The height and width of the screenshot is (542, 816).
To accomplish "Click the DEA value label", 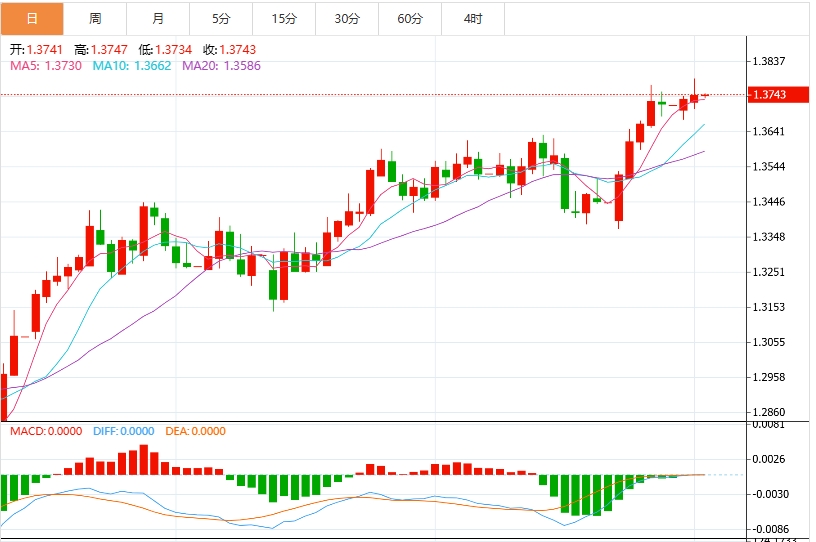I will [196, 431].
